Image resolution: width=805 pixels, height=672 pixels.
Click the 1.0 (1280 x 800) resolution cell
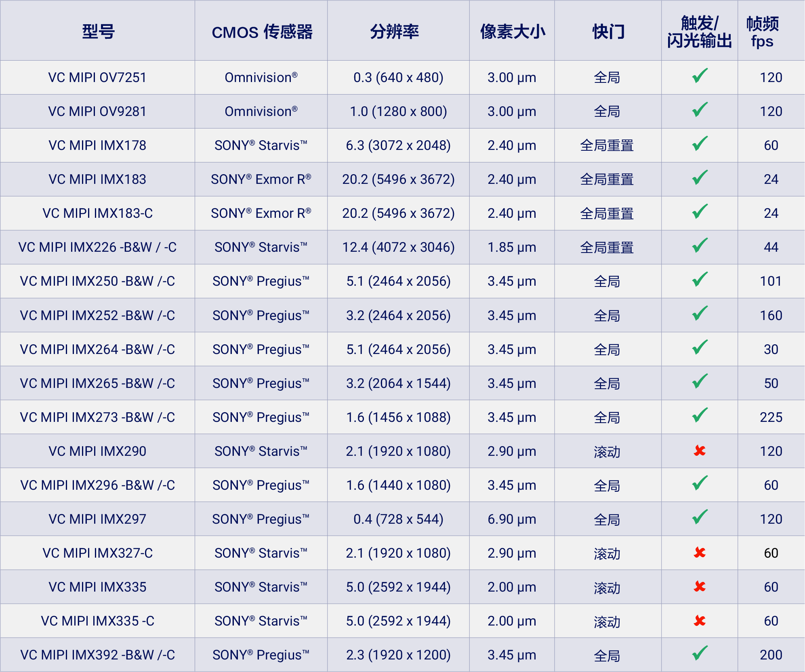tap(398, 111)
